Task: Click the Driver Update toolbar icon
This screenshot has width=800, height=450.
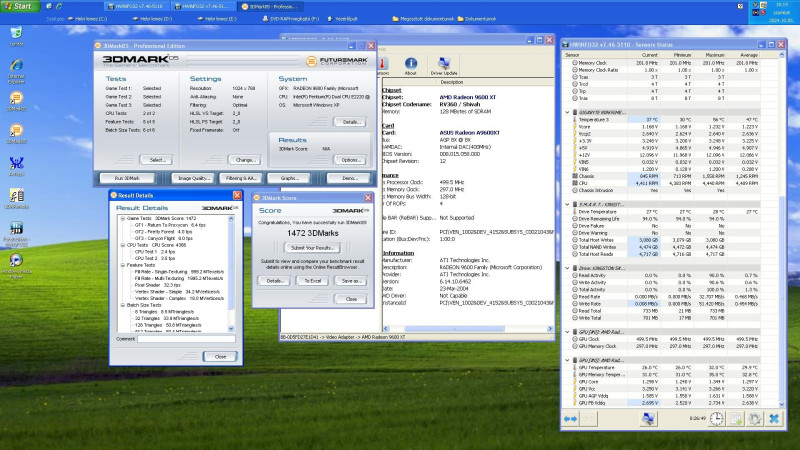Action: coord(443,66)
